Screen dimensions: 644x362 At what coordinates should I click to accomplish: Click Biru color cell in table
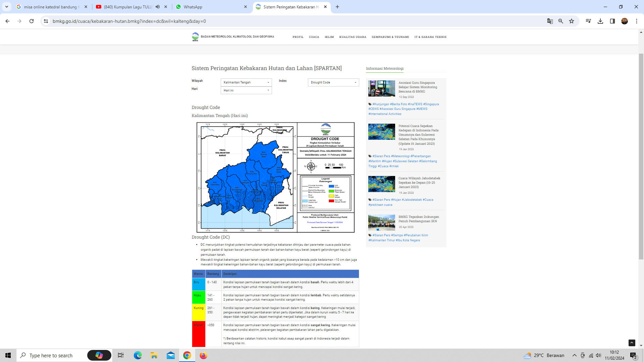(x=199, y=285)
